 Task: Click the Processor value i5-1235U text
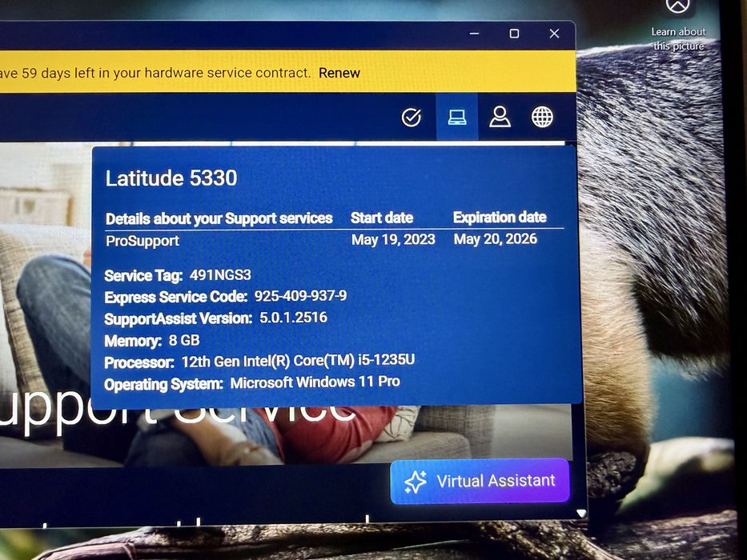[x=298, y=361]
